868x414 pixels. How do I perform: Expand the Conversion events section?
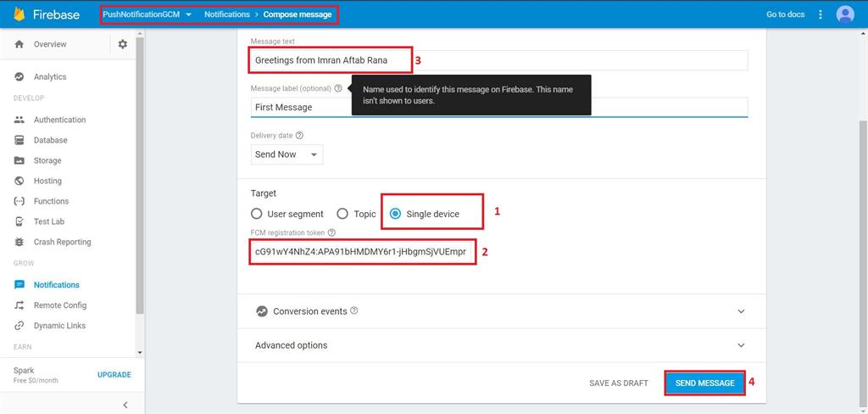tap(741, 311)
